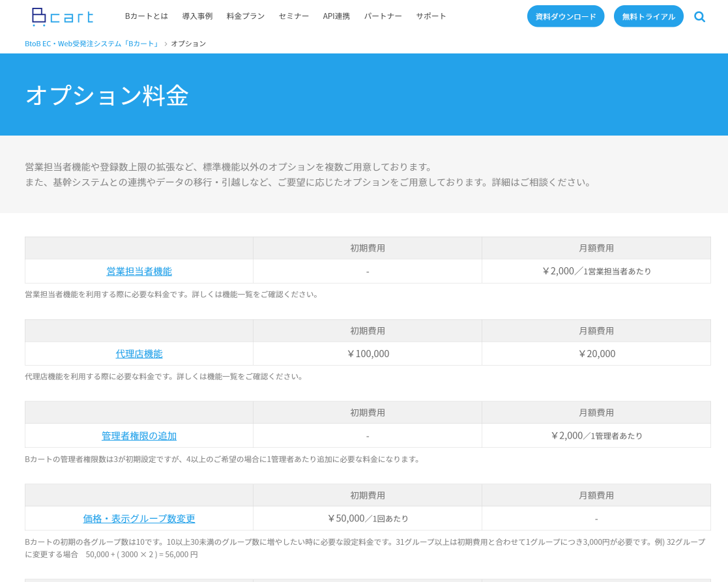The width and height of the screenshot is (728, 582).
Task: Open the 料金プラン menu item
Action: click(246, 16)
